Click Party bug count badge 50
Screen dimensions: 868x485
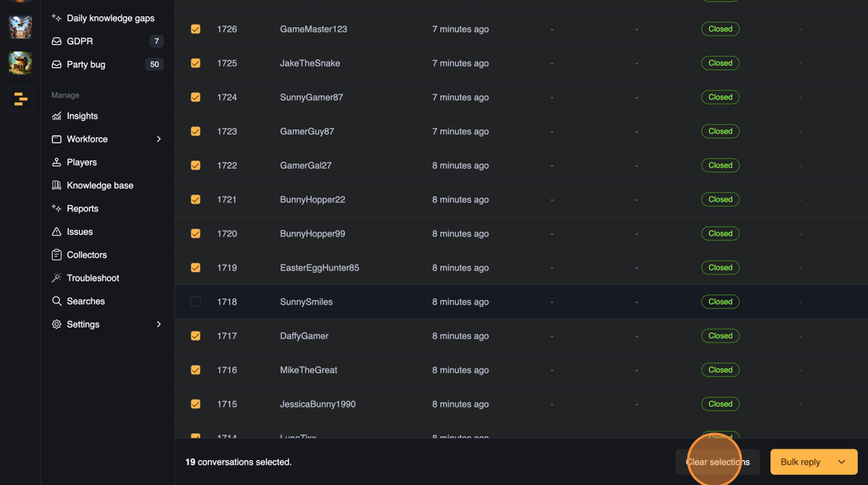(x=154, y=65)
